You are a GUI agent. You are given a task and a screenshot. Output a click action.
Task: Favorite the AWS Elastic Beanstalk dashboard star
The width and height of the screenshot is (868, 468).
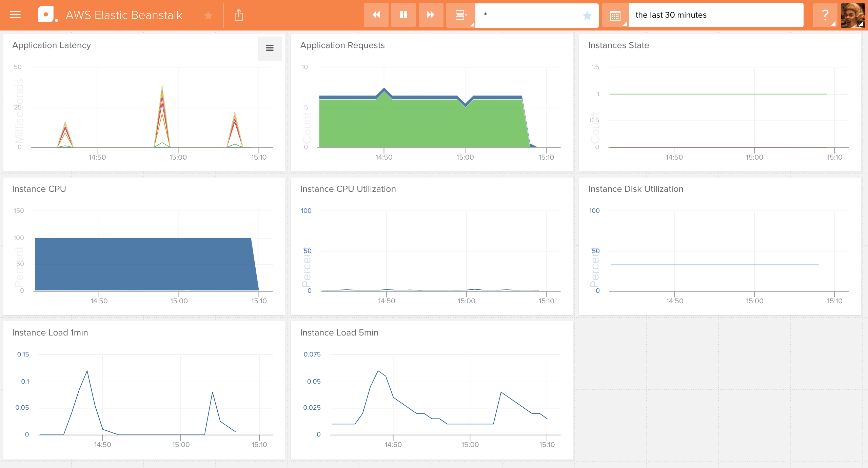[208, 15]
